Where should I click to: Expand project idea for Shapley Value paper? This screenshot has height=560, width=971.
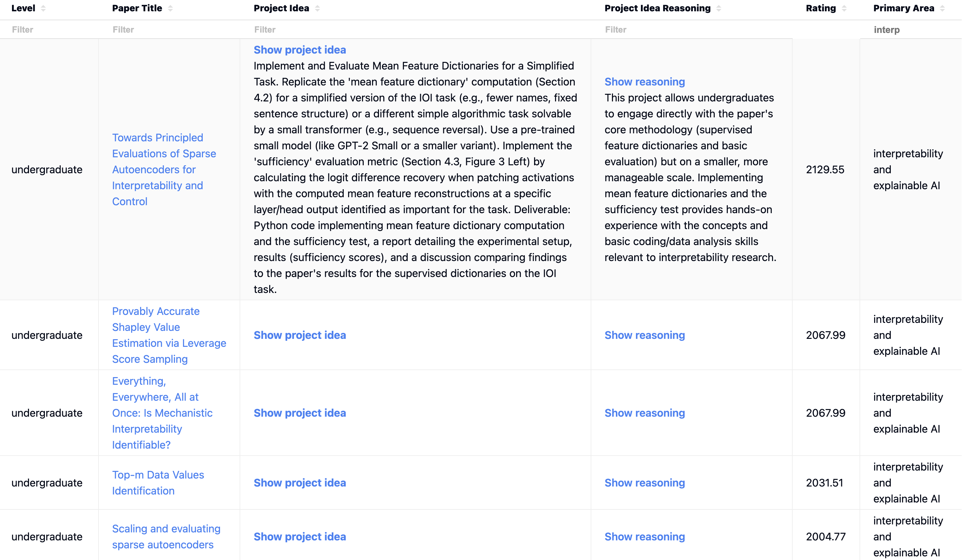299,335
